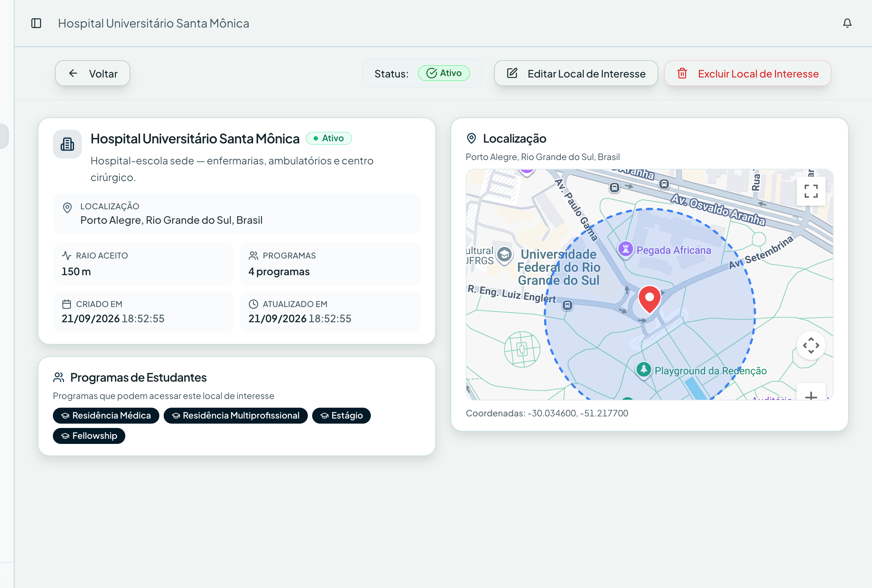Click the collapsed side handle at left edge
872x588 pixels.
[4, 136]
